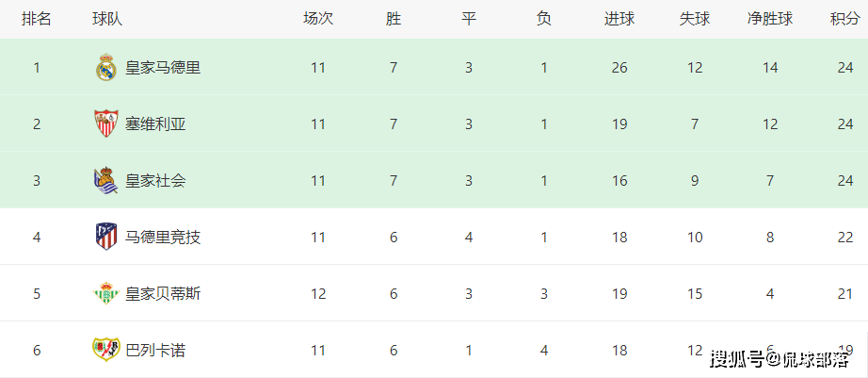This screenshot has width=868, height=378.
Task: Click the 场次 column header
Action: click(x=318, y=19)
